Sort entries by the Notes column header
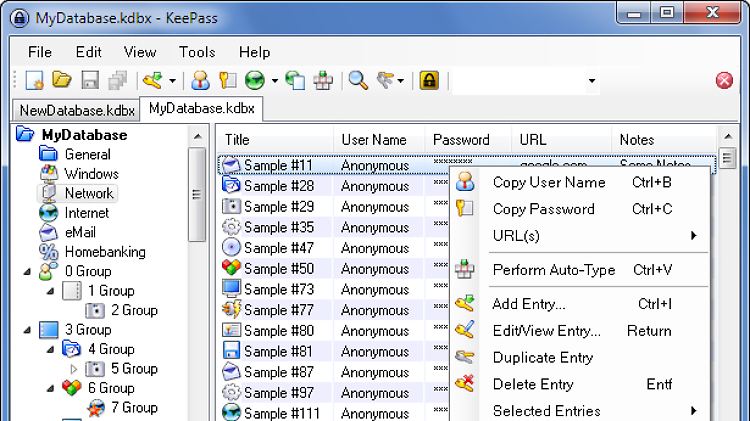 pos(664,140)
